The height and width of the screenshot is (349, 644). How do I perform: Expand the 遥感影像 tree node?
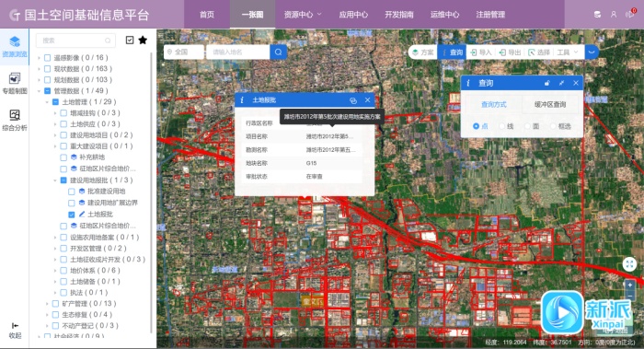tap(39, 57)
